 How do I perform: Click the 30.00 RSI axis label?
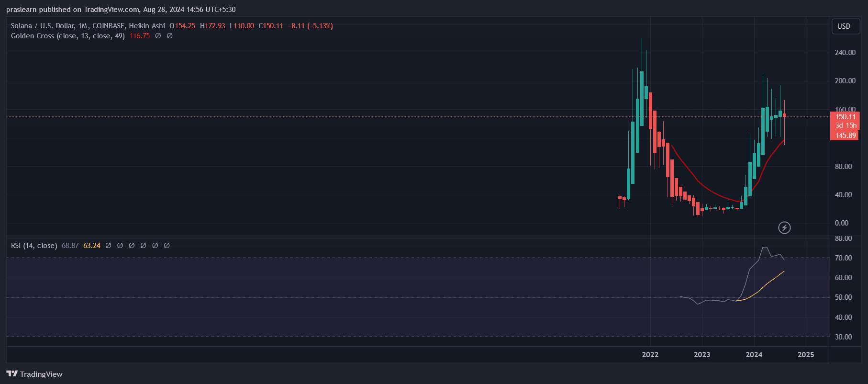tap(843, 337)
